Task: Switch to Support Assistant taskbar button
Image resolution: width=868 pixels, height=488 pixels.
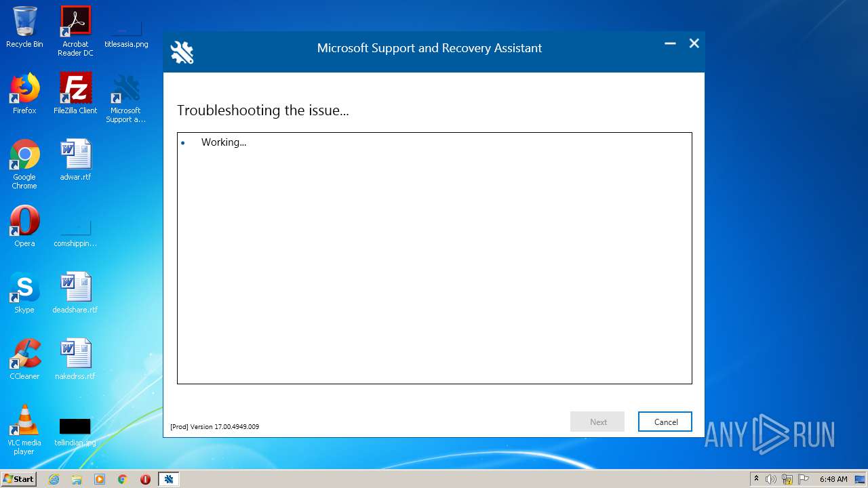Action: click(169, 479)
